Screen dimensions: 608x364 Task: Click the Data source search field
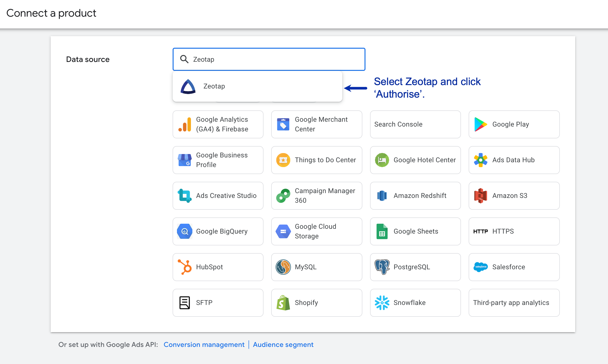pyautogui.click(x=275, y=59)
